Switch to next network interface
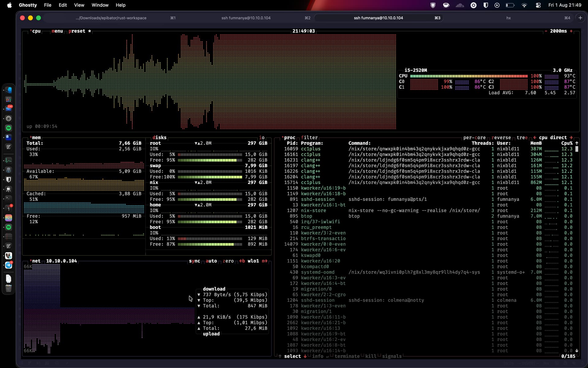 pos(265,261)
